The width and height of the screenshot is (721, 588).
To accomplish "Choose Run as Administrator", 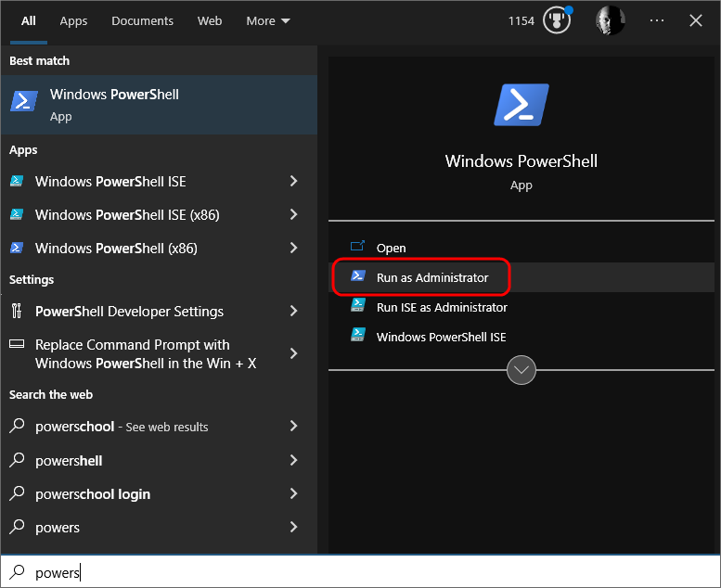I will (x=431, y=277).
